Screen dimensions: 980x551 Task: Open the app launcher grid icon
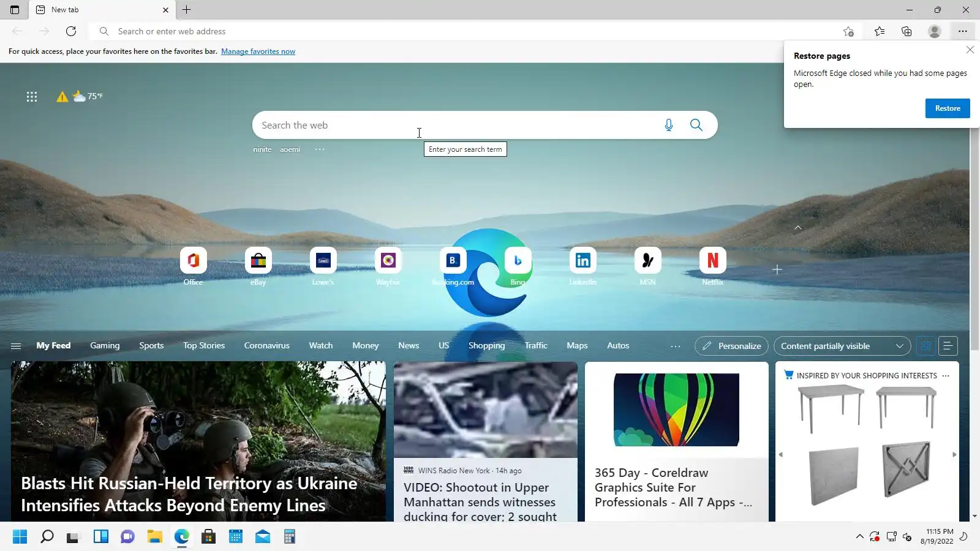coord(32,96)
